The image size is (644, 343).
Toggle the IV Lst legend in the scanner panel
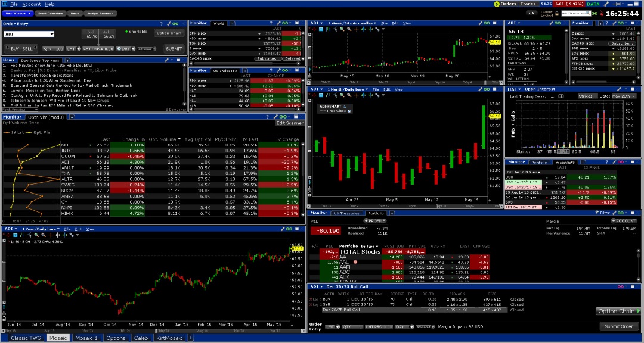pos(18,132)
